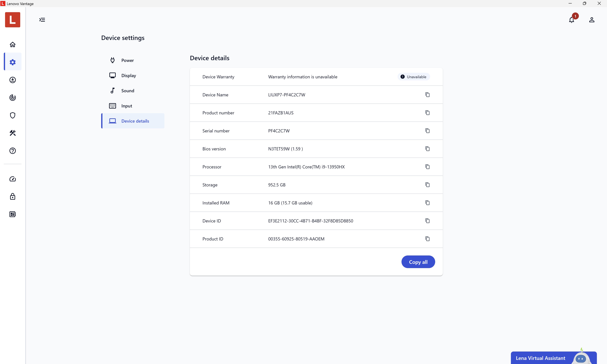The height and width of the screenshot is (364, 607).
Task: Open the notification bell icon
Action: 571,20
